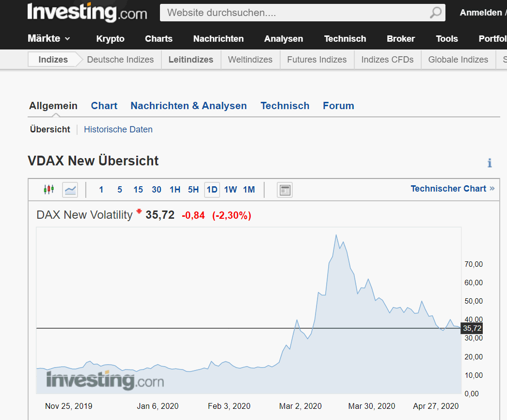507x420 pixels.
Task: Go to Futures Indizes
Action: 317,60
